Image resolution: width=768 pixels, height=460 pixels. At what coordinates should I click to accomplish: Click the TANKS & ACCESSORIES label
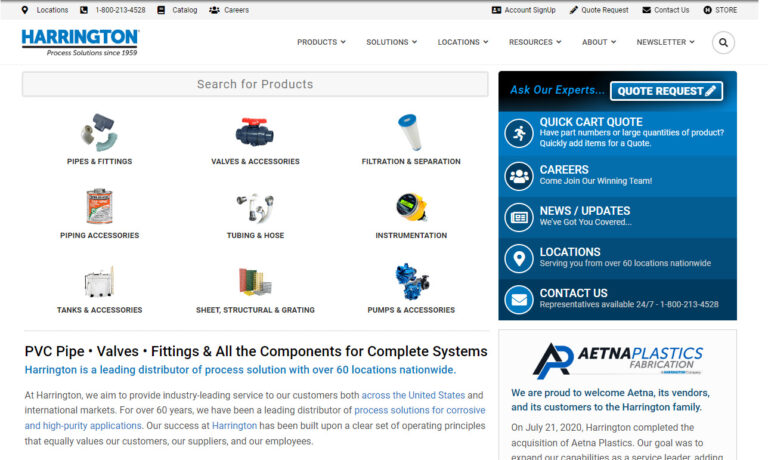99,310
